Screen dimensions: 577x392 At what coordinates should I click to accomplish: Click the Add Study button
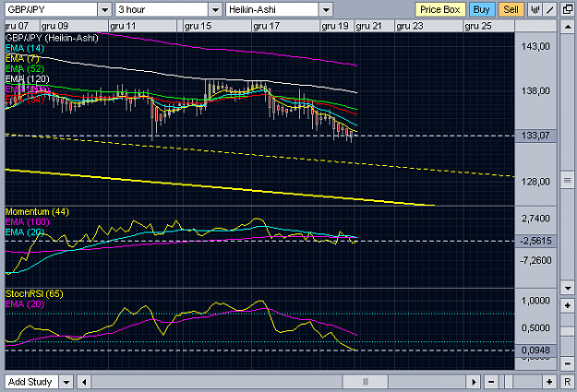pyautogui.click(x=31, y=382)
